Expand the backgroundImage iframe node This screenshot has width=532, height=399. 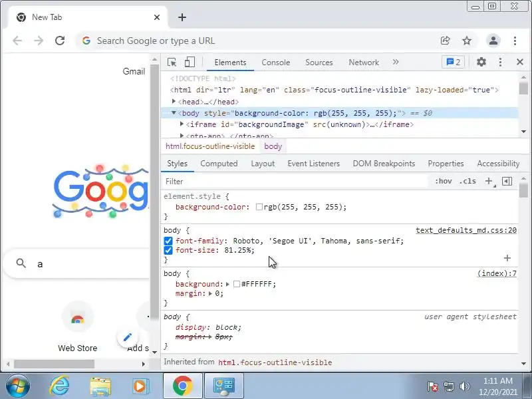182,124
